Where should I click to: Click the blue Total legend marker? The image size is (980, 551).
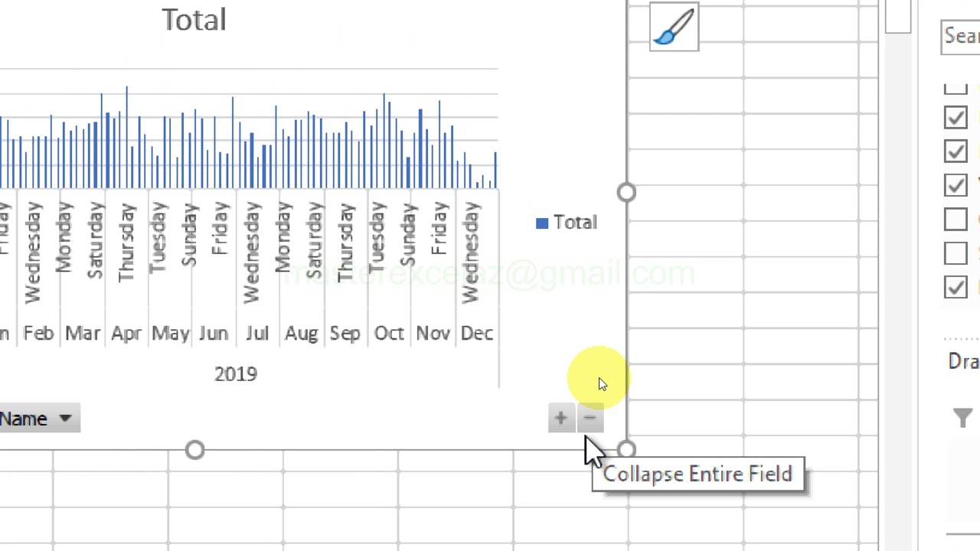(x=542, y=223)
